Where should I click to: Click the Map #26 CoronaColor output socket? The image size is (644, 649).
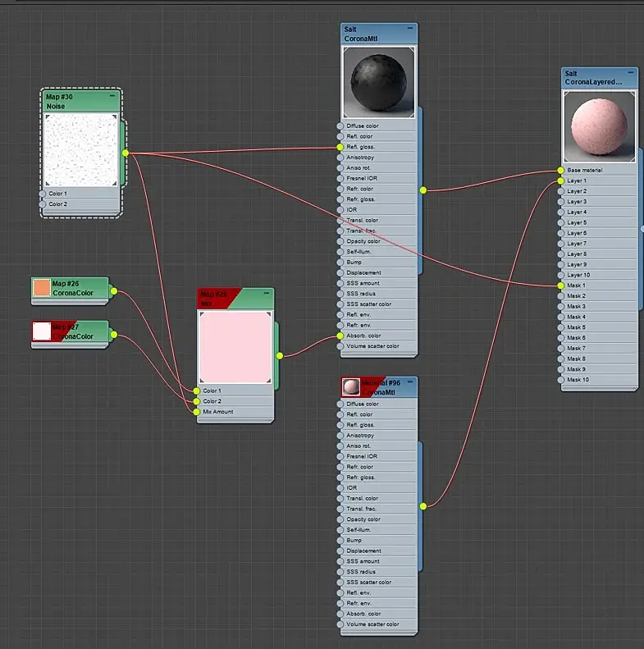(114, 291)
